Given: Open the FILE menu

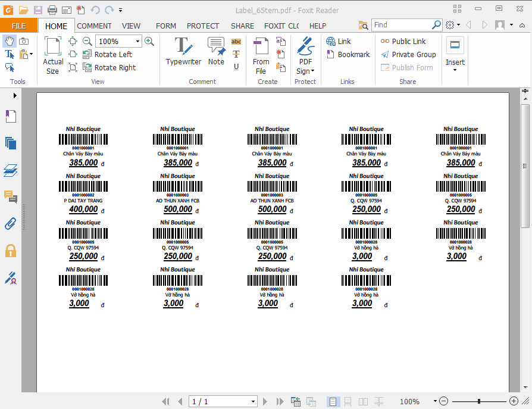Looking at the screenshot, I should [x=18, y=26].
